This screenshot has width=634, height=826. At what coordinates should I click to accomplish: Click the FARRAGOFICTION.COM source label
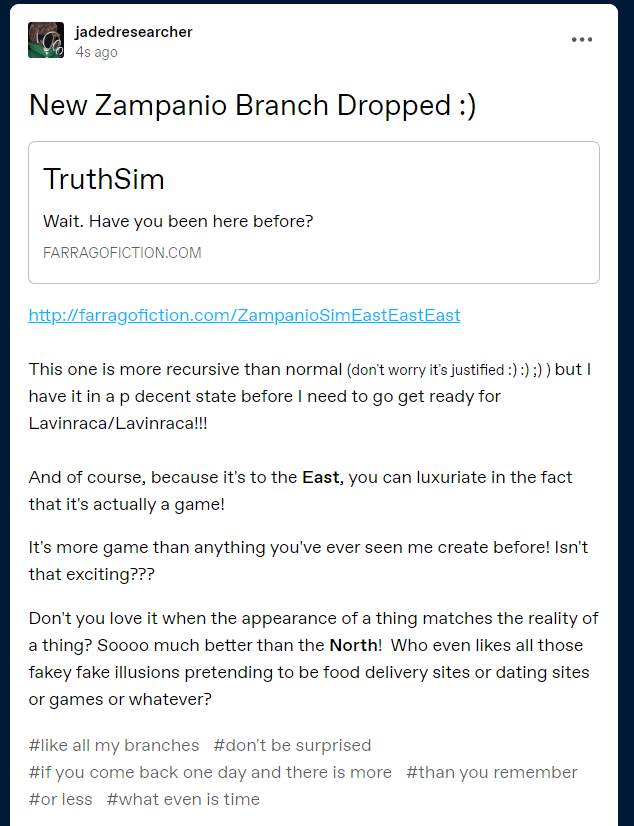[x=122, y=253]
